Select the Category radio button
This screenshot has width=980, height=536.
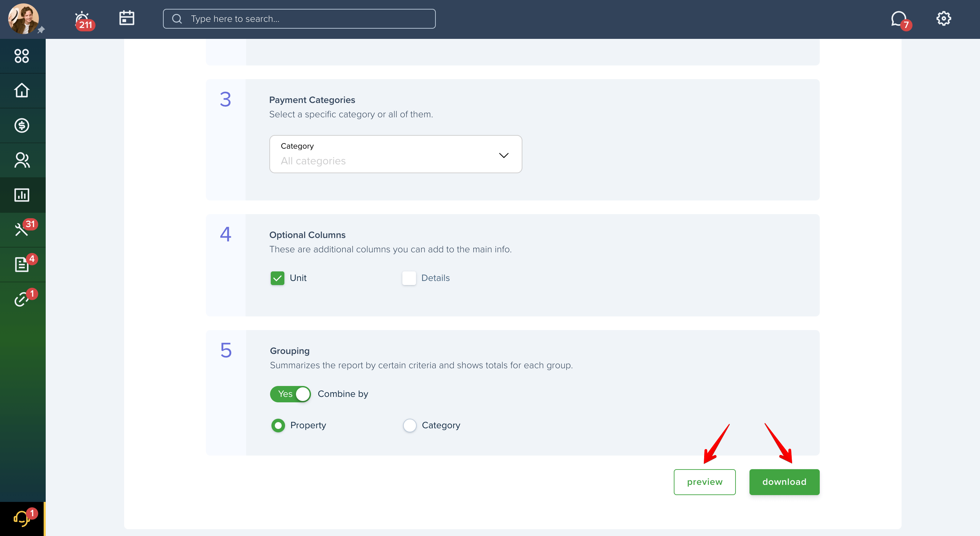click(x=410, y=425)
